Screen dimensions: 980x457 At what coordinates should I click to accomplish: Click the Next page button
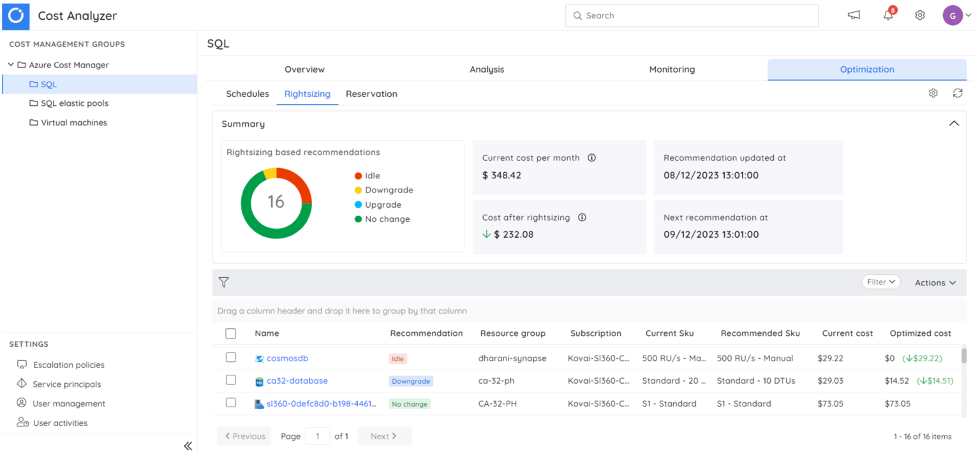tap(384, 436)
